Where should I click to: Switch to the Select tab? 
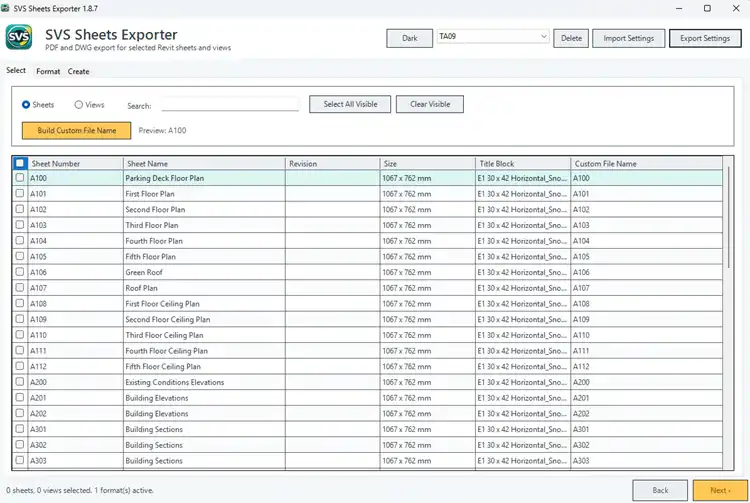point(16,70)
